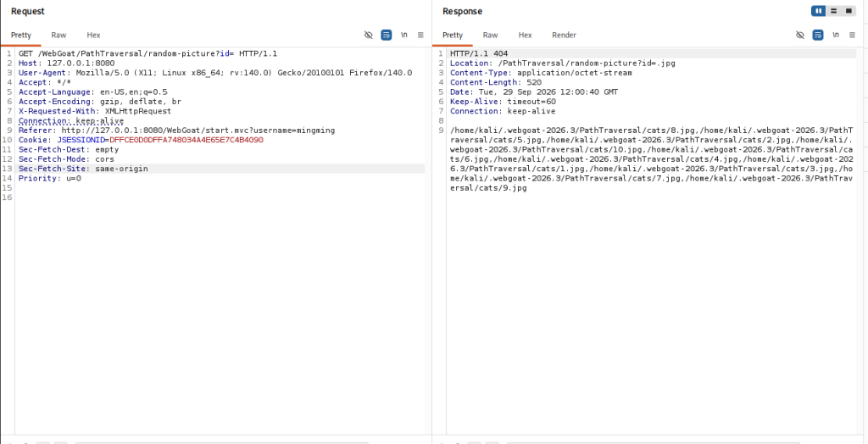Select the side-by-side layout icon
Screen dimensions: 868x444
click(818, 11)
